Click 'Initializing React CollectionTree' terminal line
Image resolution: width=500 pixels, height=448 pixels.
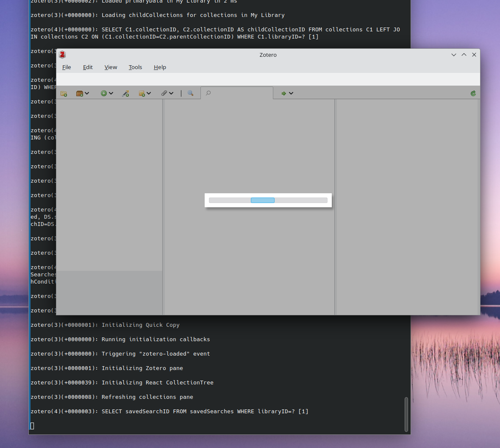(158, 382)
